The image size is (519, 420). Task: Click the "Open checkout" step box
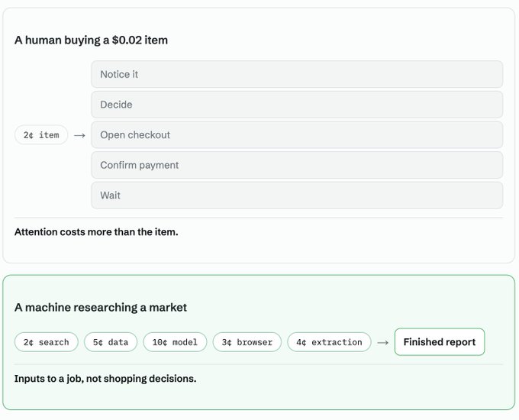point(297,135)
